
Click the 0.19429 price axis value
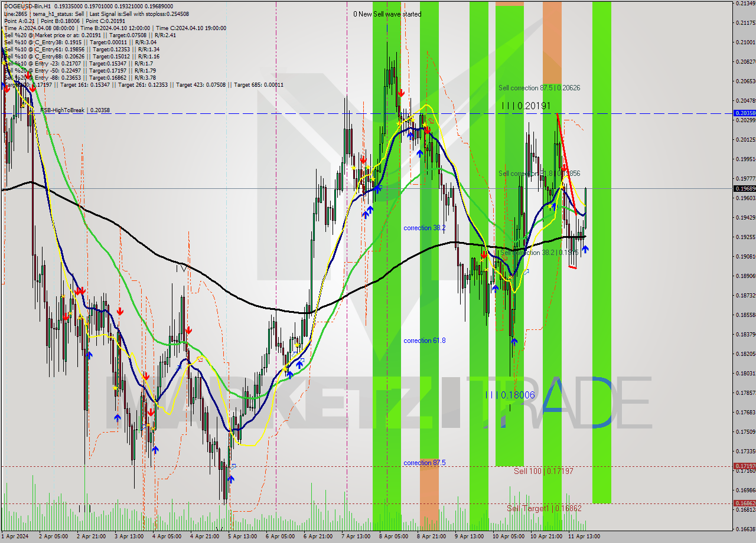tap(745, 217)
